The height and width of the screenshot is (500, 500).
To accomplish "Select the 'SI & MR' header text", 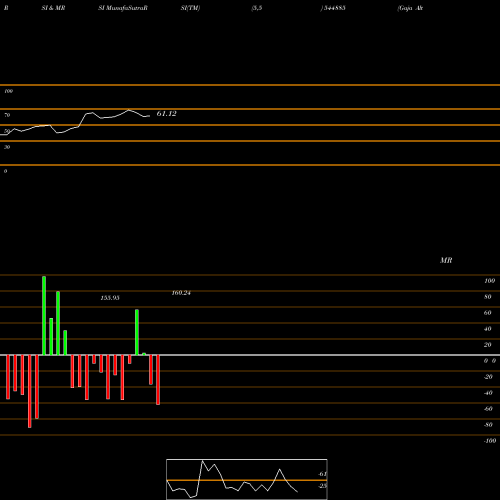I will 53,8.
